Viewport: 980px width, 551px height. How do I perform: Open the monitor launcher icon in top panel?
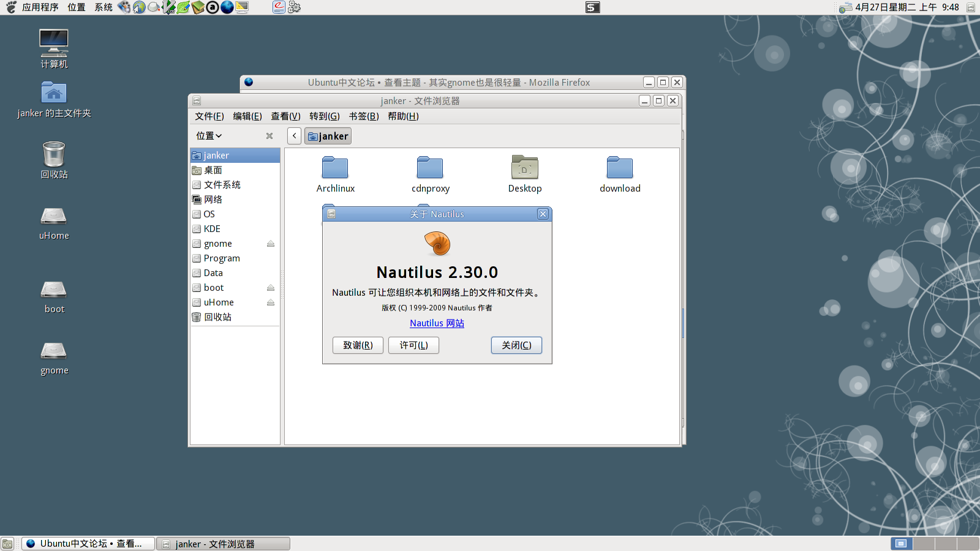coord(242,7)
